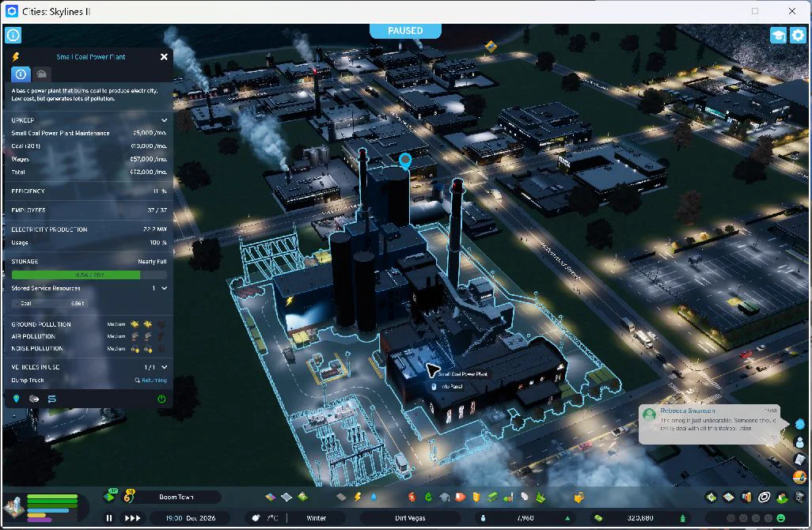Image resolution: width=812 pixels, height=530 pixels.
Task: Open the money 320,880 economy panel
Action: point(640,518)
